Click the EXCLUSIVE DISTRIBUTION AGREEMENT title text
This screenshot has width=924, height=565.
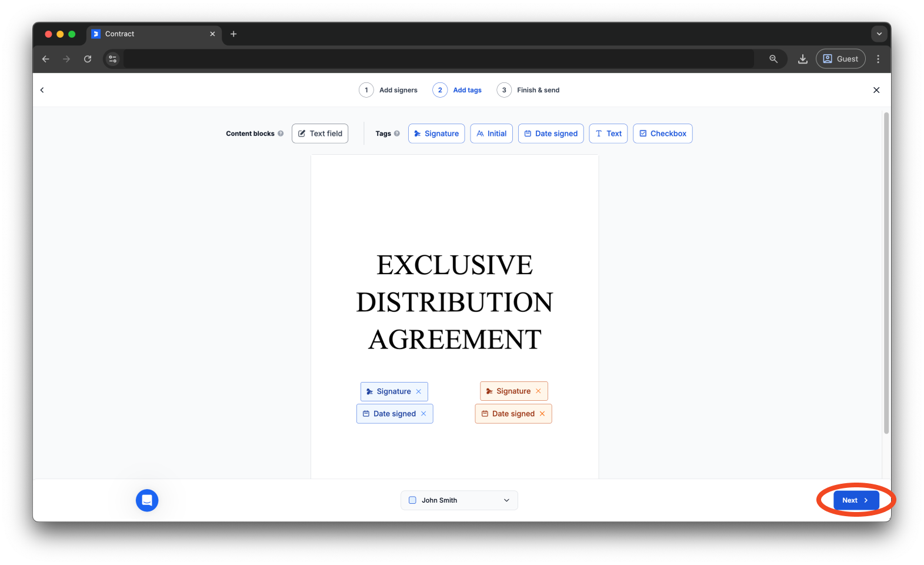coord(455,302)
